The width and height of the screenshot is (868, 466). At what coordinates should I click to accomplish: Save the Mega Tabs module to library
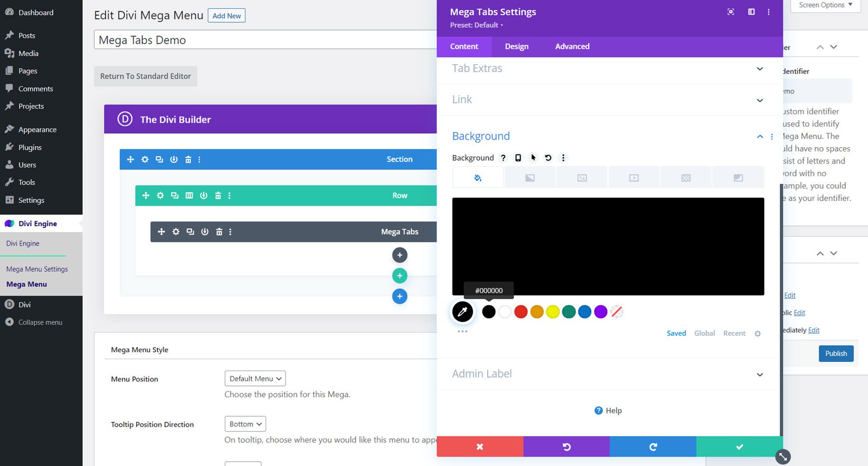pyautogui.click(x=205, y=232)
